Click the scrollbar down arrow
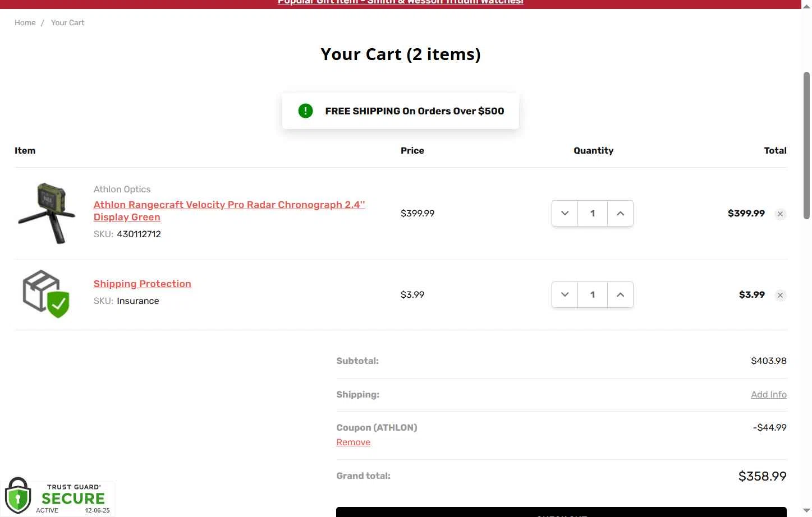 (806, 511)
